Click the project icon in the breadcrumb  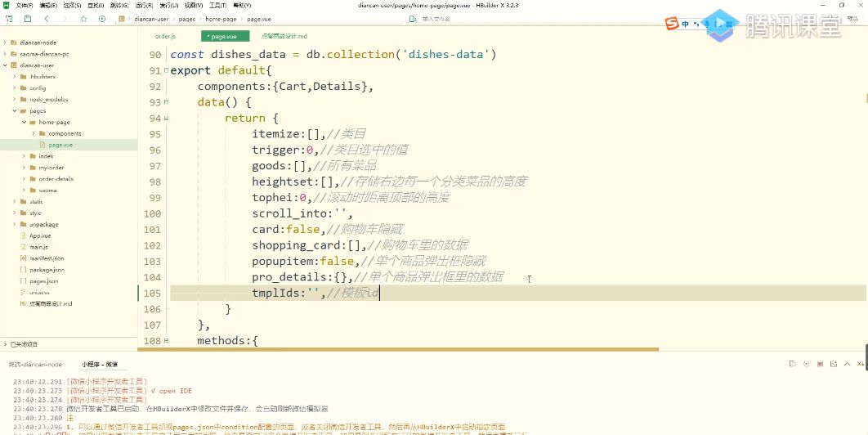pyautogui.click(x=121, y=19)
